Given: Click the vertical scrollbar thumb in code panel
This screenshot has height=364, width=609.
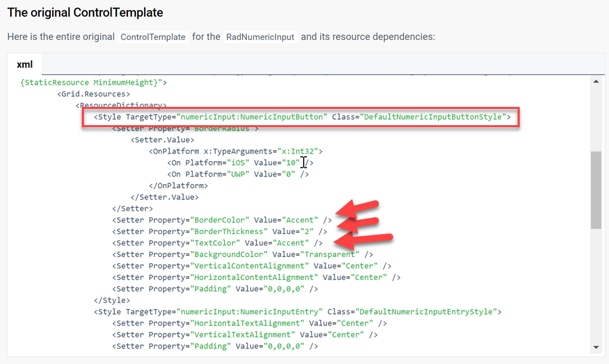Looking at the screenshot, I should coord(595,190).
